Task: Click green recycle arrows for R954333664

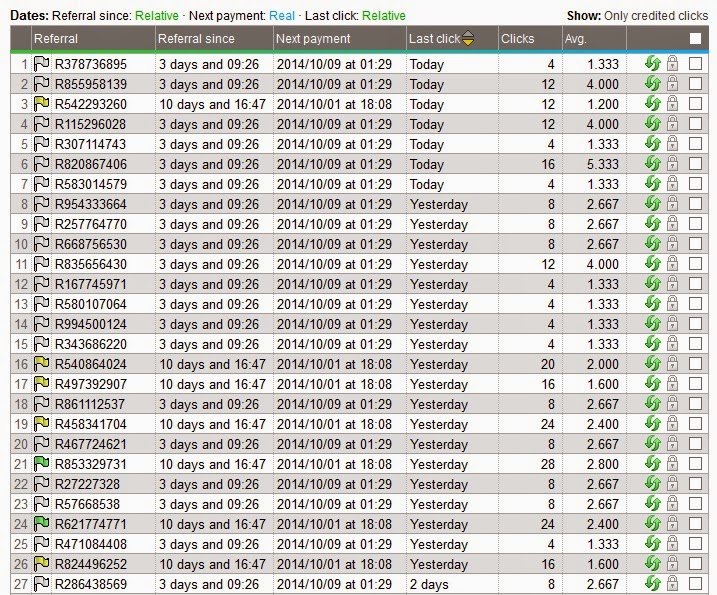Action: click(x=653, y=204)
